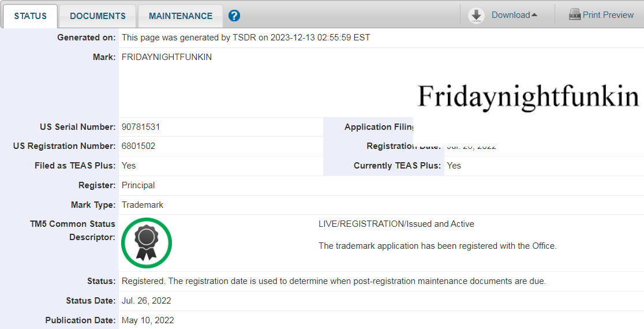Image resolution: width=644 pixels, height=329 pixels.
Task: Click the Status Date value Jul. 26, 2022
Action: click(146, 301)
